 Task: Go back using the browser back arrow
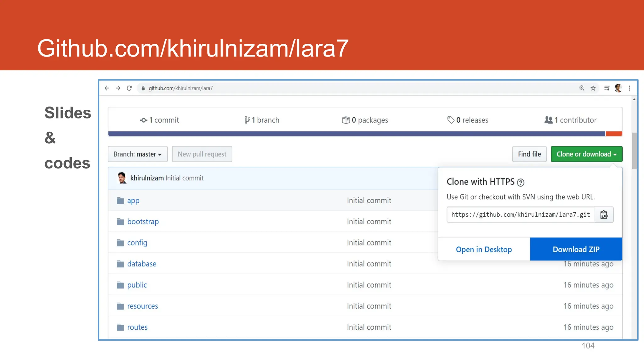click(107, 88)
